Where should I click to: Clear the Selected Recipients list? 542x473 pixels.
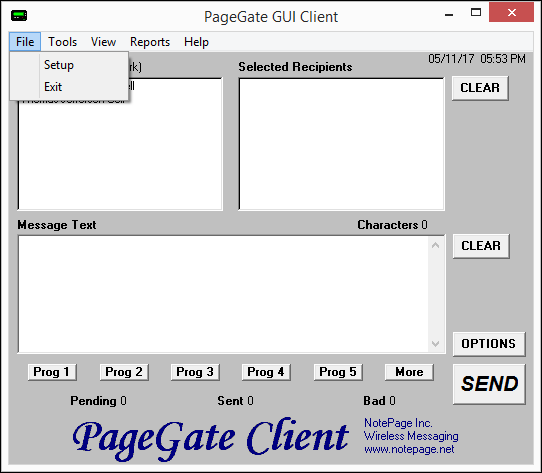[x=480, y=88]
